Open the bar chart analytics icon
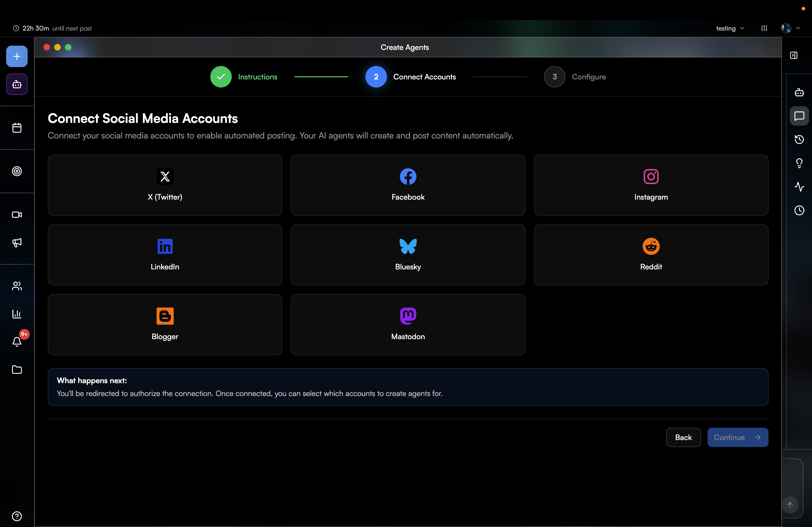Screen dimensions: 812x527 coord(17,314)
